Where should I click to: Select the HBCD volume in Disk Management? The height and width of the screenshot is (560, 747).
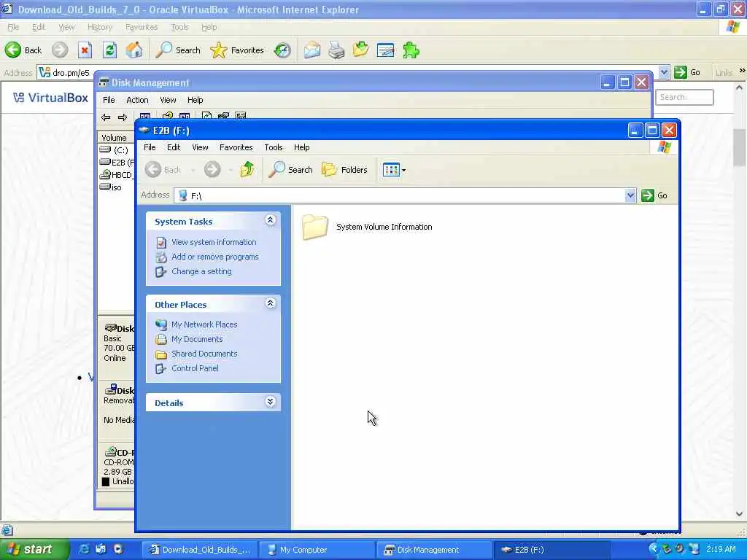[x=116, y=175]
